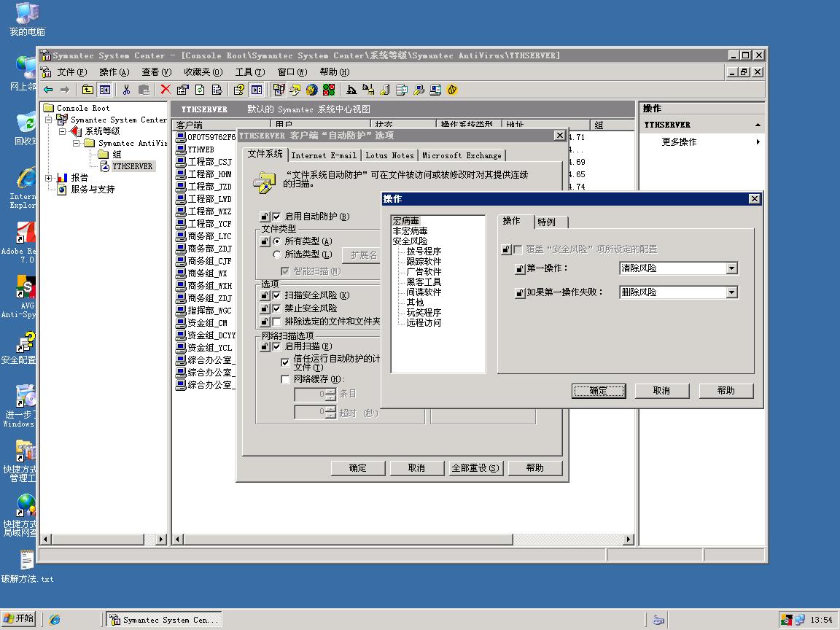Click the client list horizontal scrollbar thumb
This screenshot has width=840, height=630.
pos(348,539)
